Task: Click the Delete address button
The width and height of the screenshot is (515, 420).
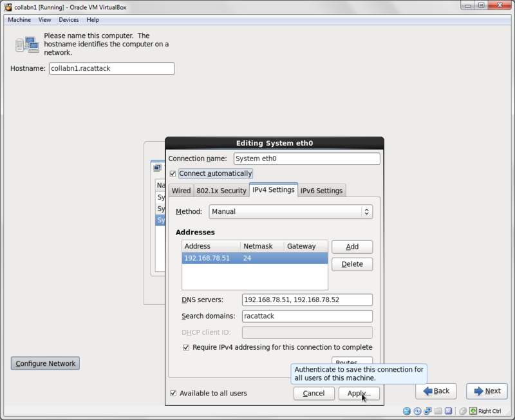Action: (x=352, y=264)
